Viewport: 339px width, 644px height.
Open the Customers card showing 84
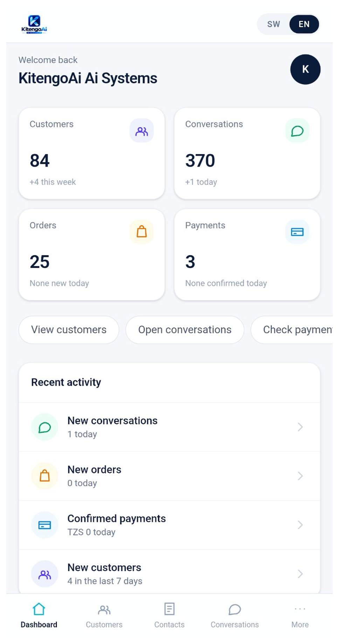(x=92, y=153)
